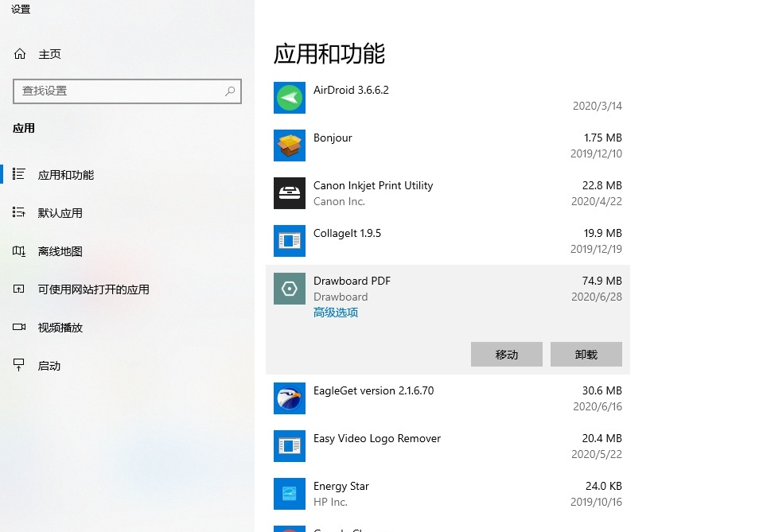Click the Easy Video Logo Remover icon
The image size is (767, 532).
point(290,446)
